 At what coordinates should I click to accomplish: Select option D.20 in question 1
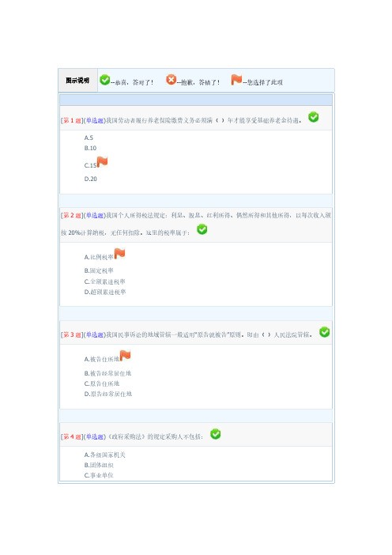pyautogui.click(x=91, y=179)
